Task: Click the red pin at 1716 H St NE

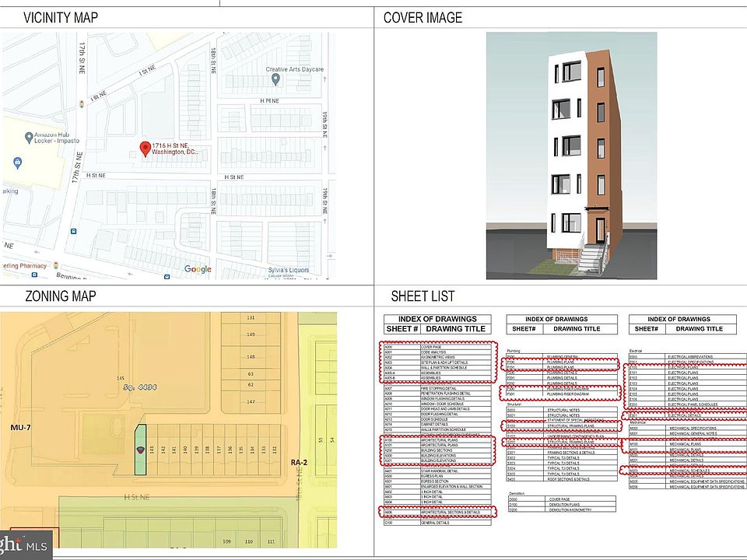Action: (x=144, y=148)
